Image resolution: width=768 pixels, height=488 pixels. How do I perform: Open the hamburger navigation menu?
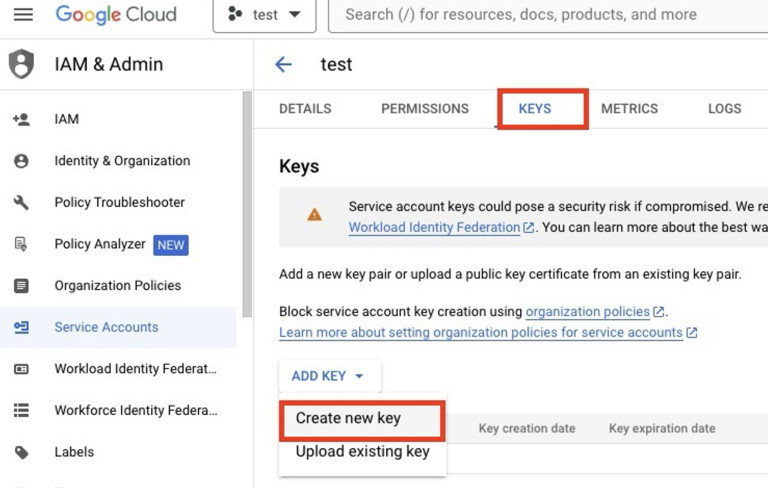[x=22, y=15]
